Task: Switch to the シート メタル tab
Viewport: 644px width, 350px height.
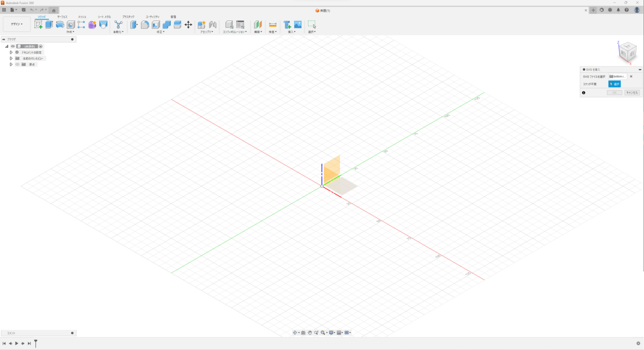Action: 104,17
